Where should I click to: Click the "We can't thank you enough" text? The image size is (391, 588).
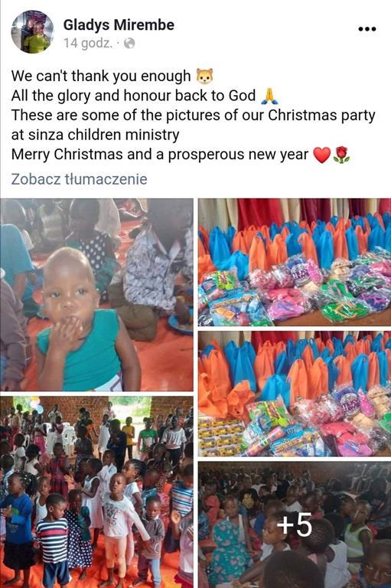click(101, 76)
